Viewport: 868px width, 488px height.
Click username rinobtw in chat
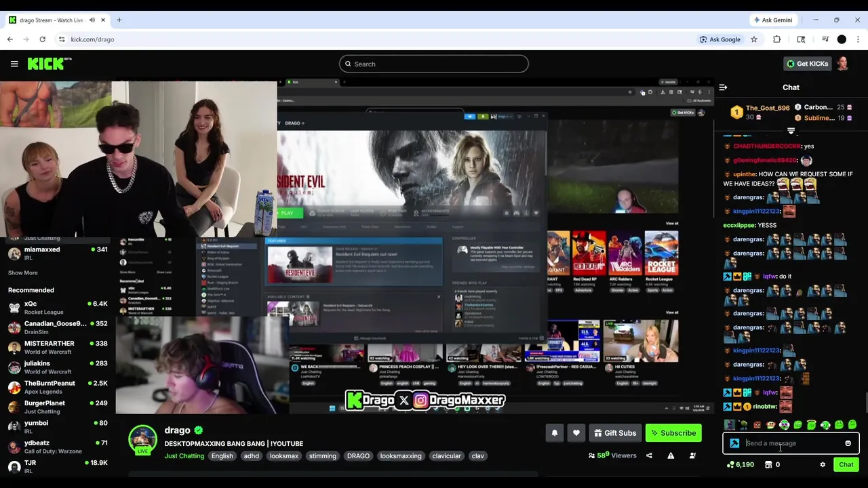(x=764, y=407)
